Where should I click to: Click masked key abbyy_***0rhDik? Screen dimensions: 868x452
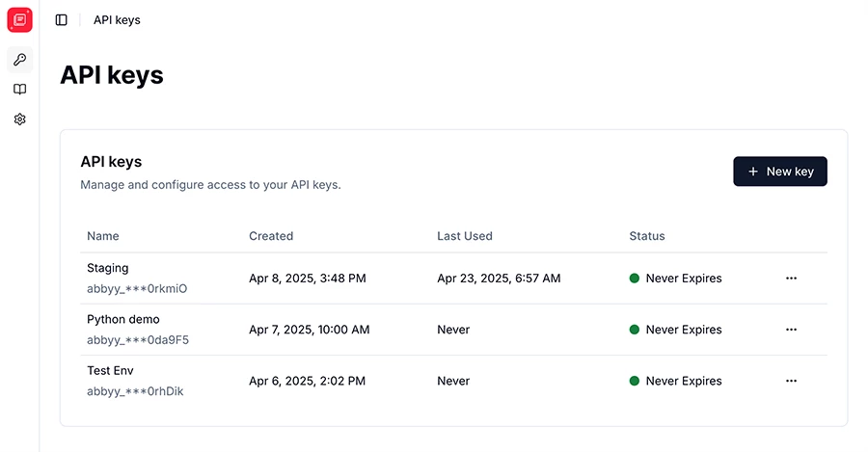pyautogui.click(x=135, y=391)
